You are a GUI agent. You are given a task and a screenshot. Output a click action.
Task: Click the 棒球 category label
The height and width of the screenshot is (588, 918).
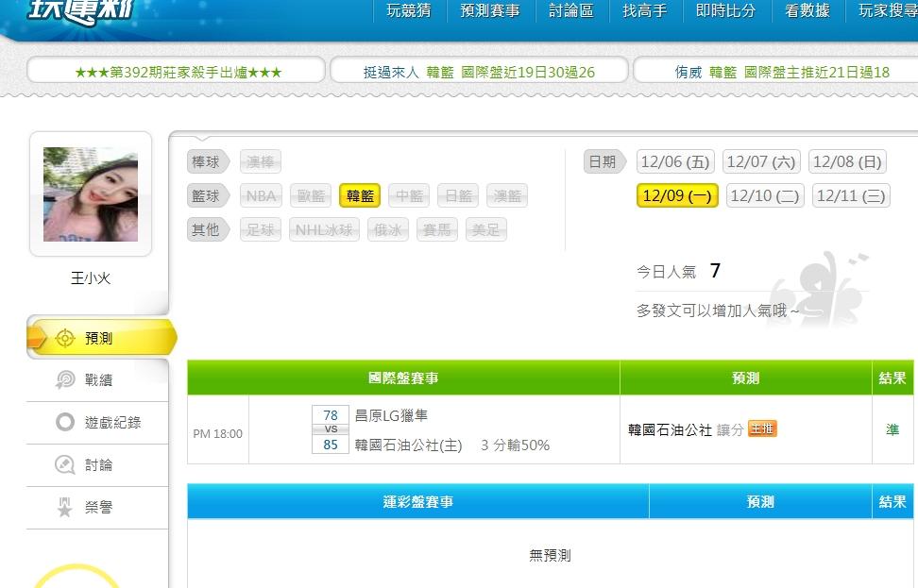(x=207, y=161)
